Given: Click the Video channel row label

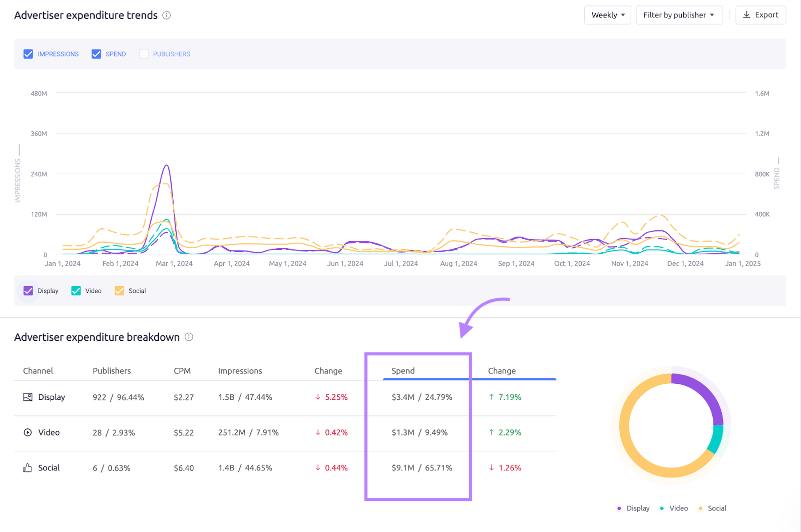Looking at the screenshot, I should [x=49, y=432].
